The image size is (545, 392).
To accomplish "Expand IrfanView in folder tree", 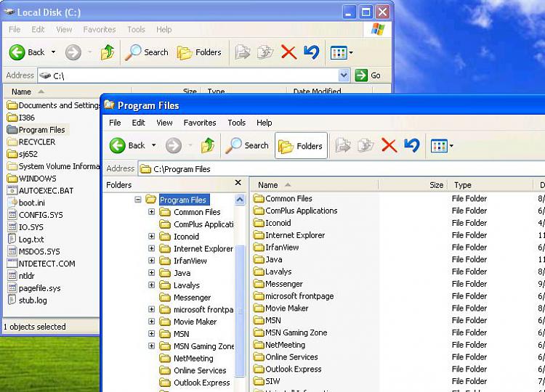I will 152,261.
